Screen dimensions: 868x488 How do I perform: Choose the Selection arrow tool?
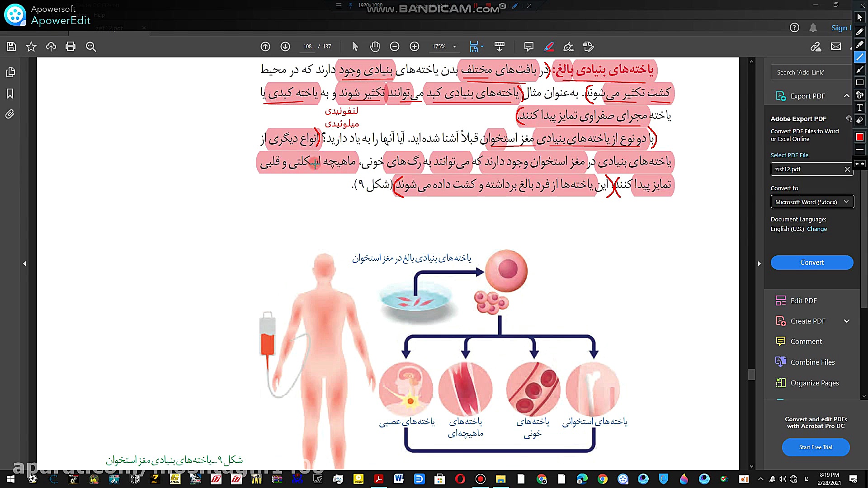[355, 47]
